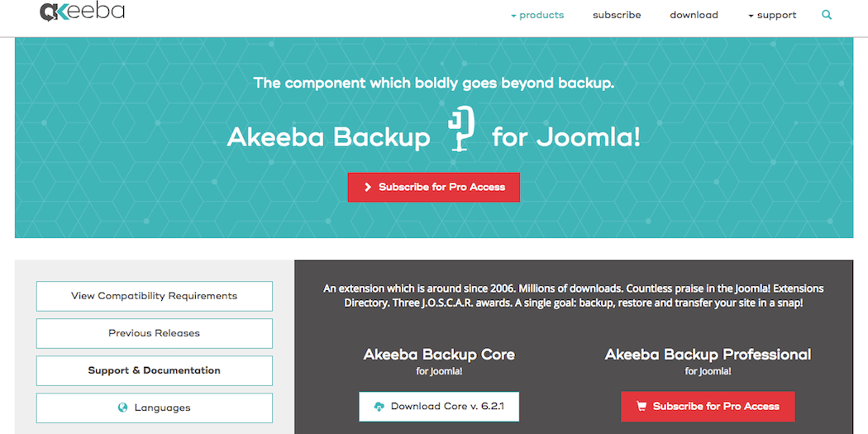Screen dimensions: 868x434
Task: Click the shopping cart icon under Professional
Action: pyautogui.click(x=641, y=407)
